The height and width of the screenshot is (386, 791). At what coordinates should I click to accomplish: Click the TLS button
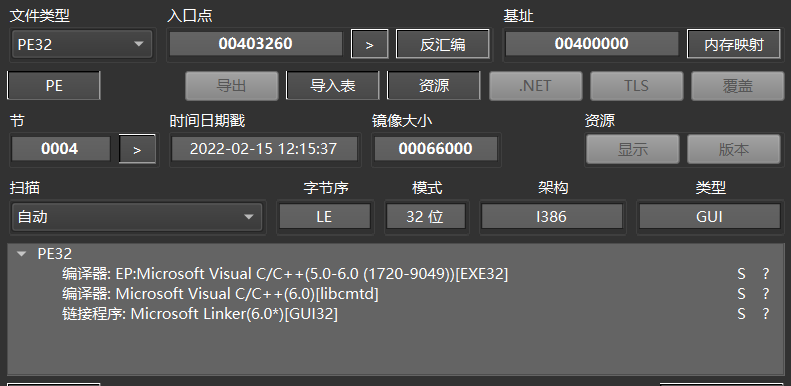click(637, 86)
